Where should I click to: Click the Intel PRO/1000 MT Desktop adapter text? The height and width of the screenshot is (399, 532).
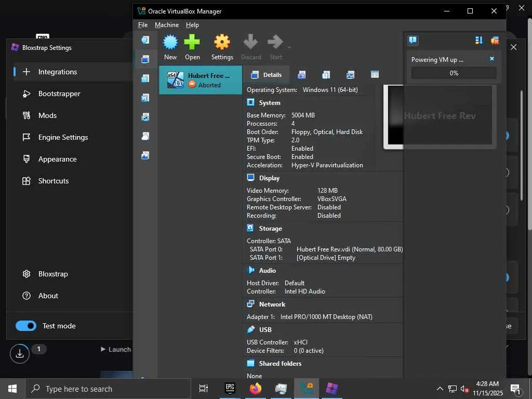326,317
